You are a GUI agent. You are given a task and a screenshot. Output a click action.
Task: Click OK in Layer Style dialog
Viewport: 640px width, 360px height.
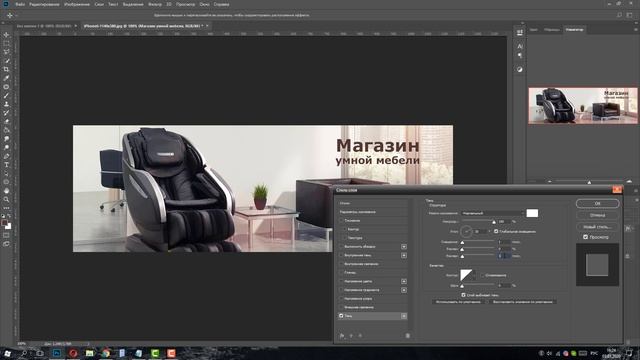(x=597, y=203)
